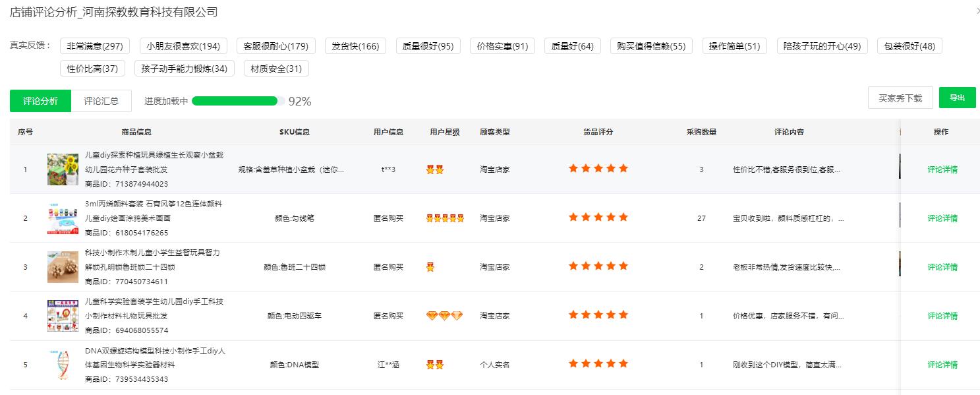Select the 材质安全(31) feedback tag

point(276,69)
